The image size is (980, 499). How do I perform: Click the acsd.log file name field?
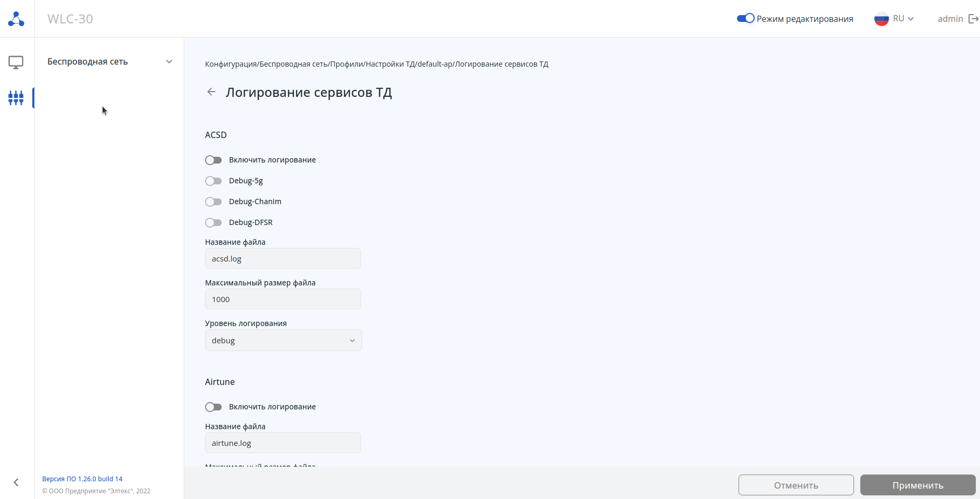(283, 259)
